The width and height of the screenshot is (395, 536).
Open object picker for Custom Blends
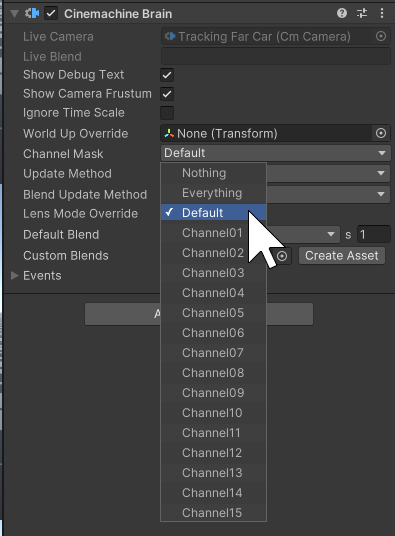tap(282, 256)
